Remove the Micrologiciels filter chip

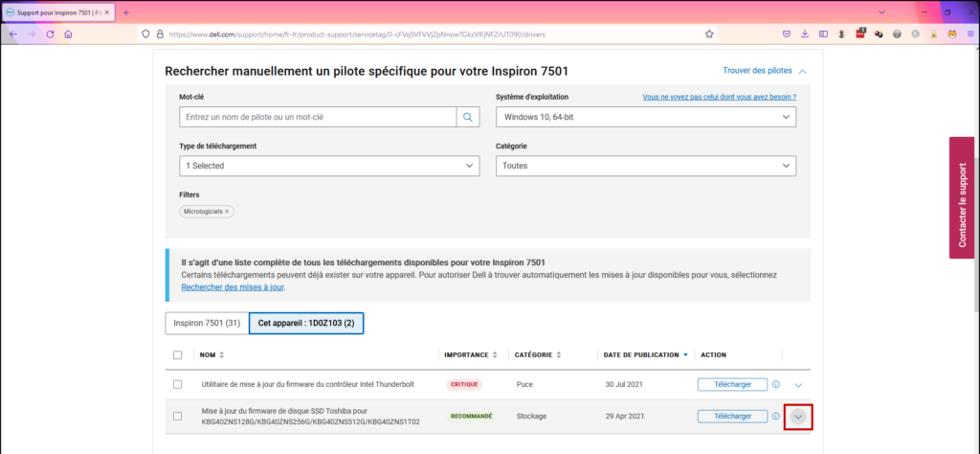(x=227, y=212)
